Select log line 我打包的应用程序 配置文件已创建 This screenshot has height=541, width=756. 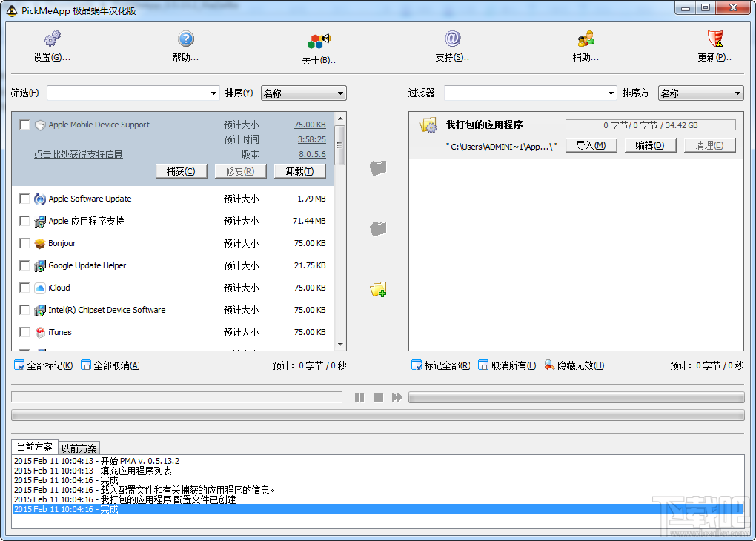coord(125,499)
